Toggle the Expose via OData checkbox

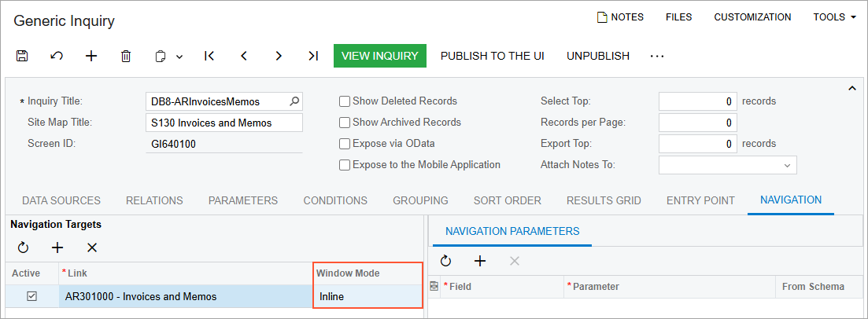click(345, 144)
